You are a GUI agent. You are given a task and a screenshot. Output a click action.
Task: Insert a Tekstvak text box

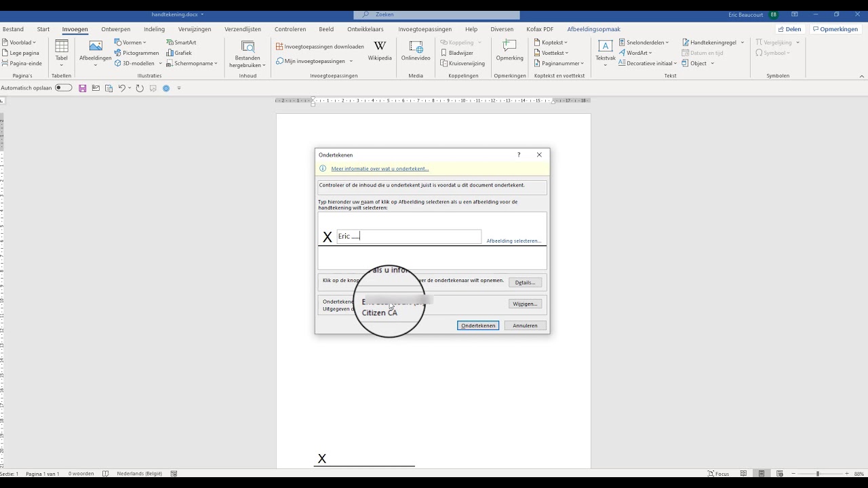click(606, 53)
